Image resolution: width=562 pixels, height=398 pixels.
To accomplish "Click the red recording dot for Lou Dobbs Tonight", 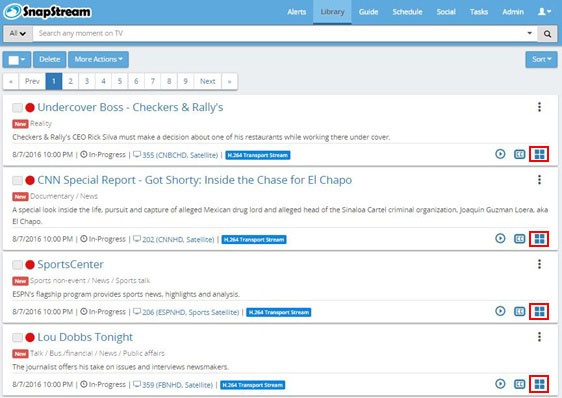I will coord(30,337).
